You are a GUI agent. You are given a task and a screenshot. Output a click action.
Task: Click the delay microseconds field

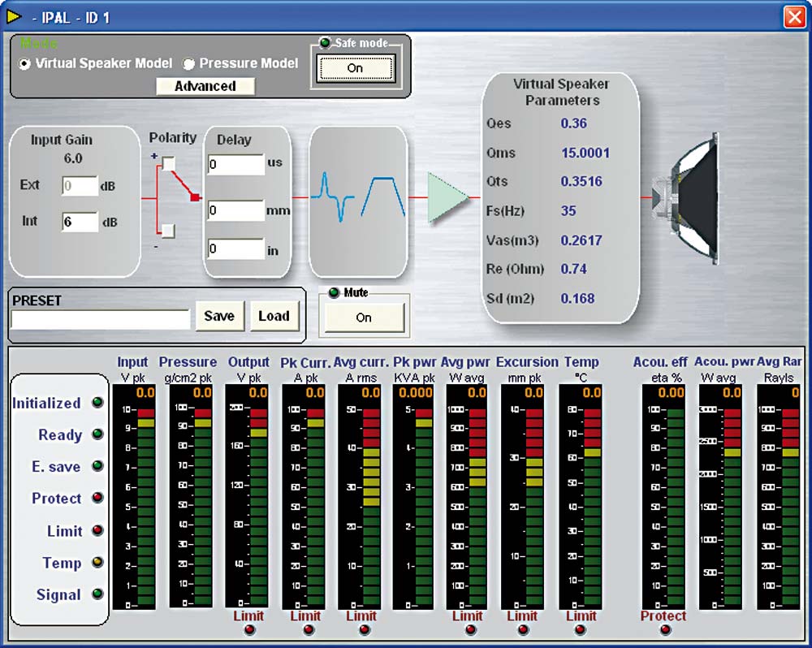(x=236, y=164)
